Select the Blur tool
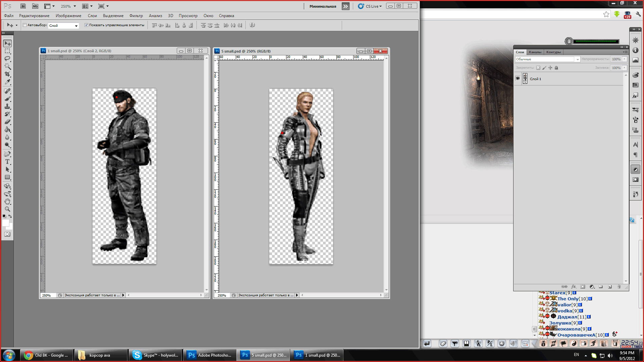This screenshot has height=362, width=644. point(7,137)
